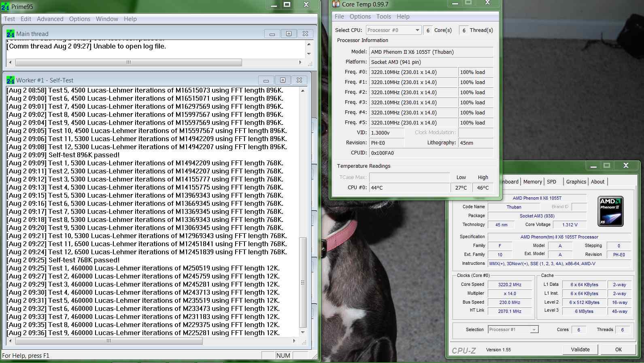This screenshot has width=644, height=363.
Task: Switch to the Memory tab in CPU-Z
Action: click(532, 182)
